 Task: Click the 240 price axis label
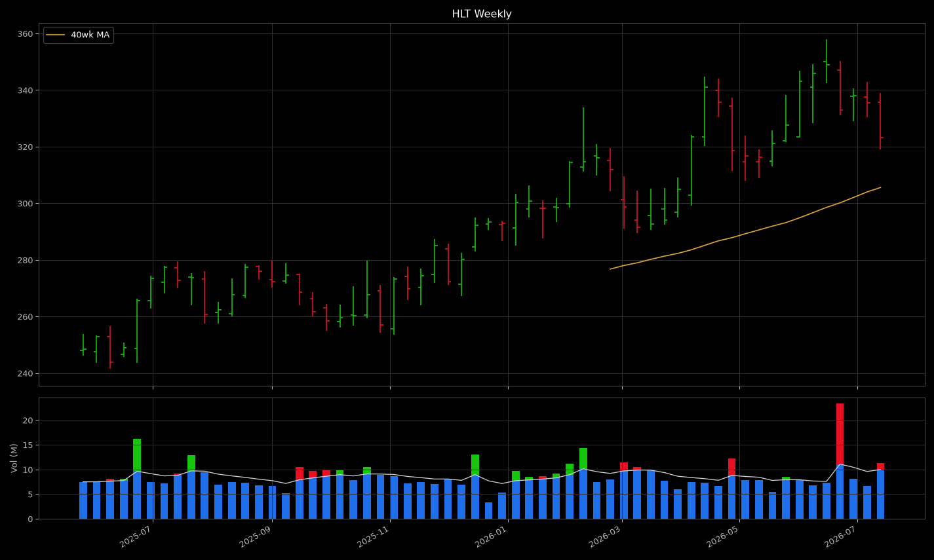[25, 374]
